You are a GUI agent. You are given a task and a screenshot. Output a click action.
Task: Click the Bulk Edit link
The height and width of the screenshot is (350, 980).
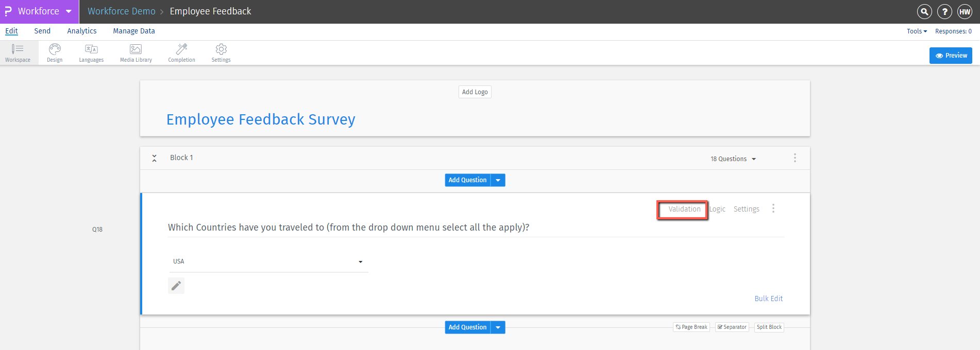point(768,299)
